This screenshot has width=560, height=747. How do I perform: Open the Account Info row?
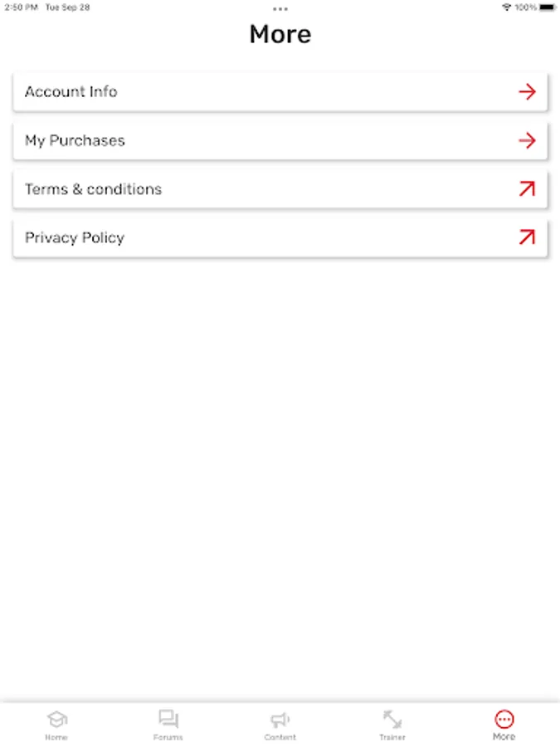[x=280, y=91]
